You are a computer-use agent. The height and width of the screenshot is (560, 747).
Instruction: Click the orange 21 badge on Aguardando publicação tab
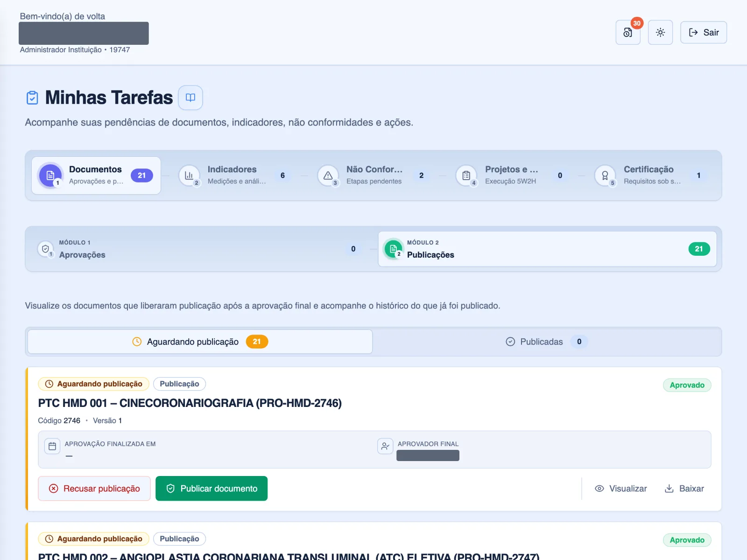pos(257,342)
